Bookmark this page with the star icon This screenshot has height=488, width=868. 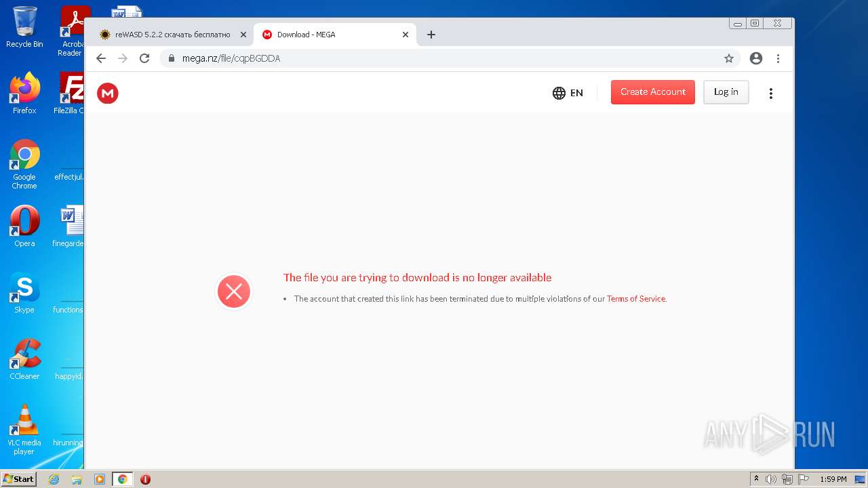729,58
